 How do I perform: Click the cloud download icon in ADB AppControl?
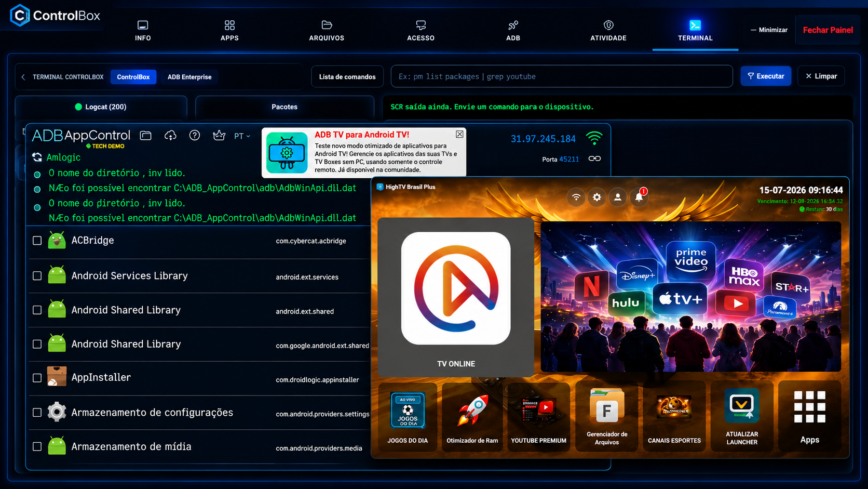click(170, 136)
